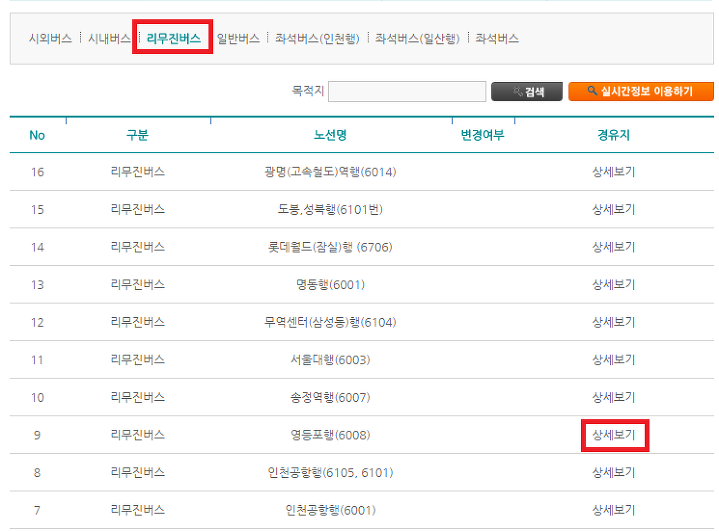
Task: Click the 구분 column header
Action: pyautogui.click(x=138, y=135)
